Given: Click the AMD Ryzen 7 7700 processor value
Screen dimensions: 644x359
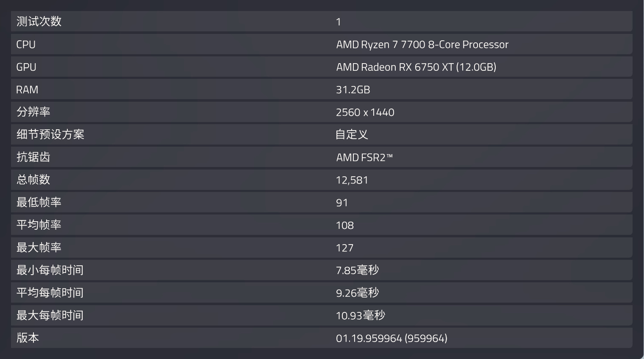Looking at the screenshot, I should [422, 45].
